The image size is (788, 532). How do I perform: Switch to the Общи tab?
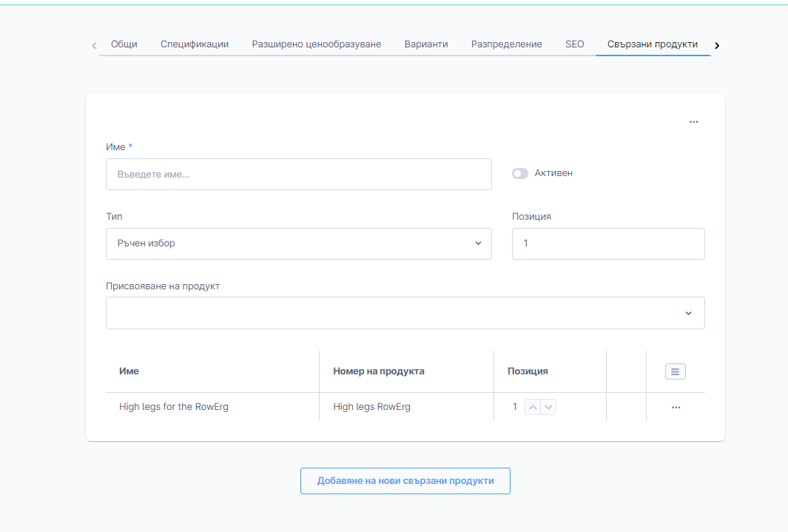click(124, 44)
